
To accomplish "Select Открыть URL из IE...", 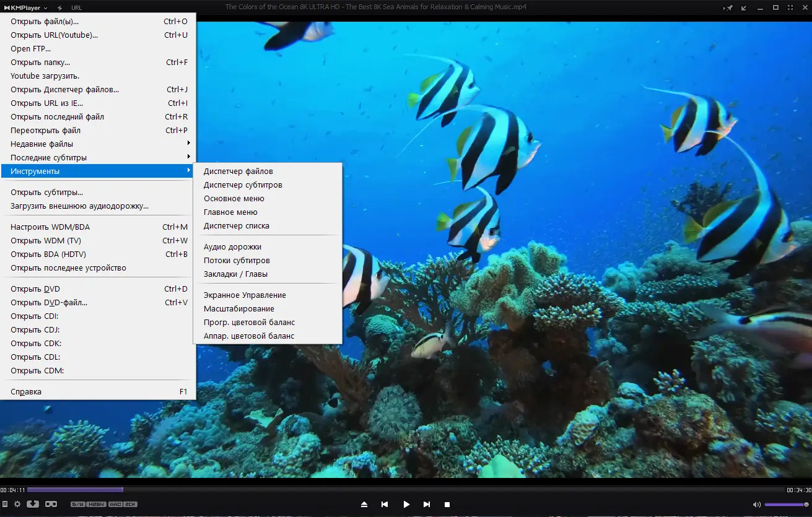I will [x=98, y=103].
